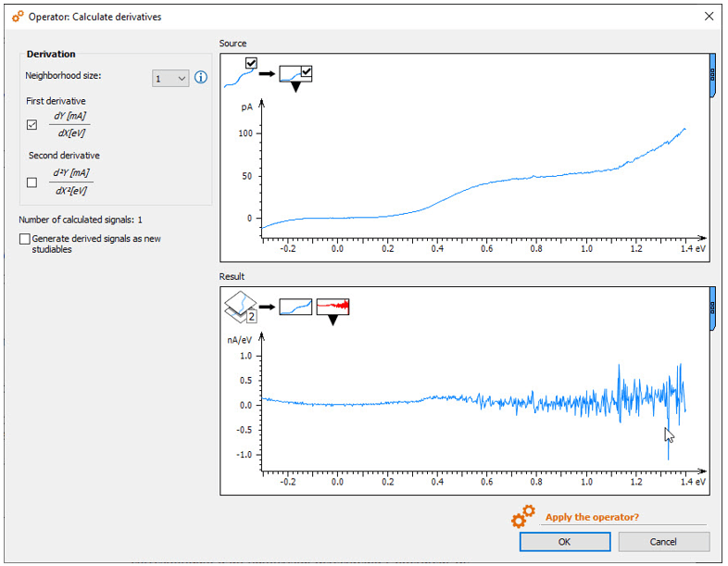728x566 pixels.
Task: Click the black arrow in Source header
Action: pos(267,74)
